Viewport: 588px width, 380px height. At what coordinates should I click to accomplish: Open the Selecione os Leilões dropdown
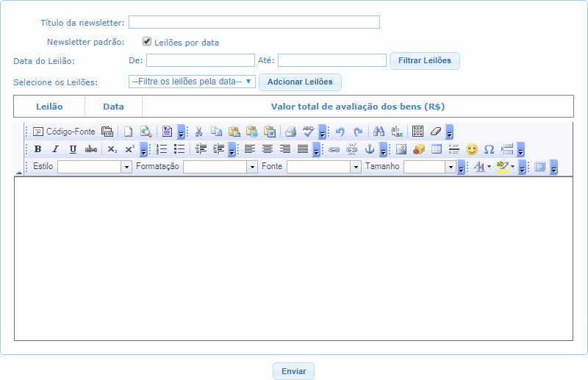pyautogui.click(x=192, y=82)
